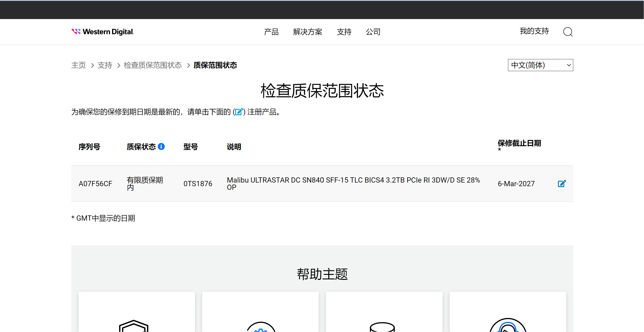Click the 型号 column header
The image size is (644, 332).
pos(190,147)
